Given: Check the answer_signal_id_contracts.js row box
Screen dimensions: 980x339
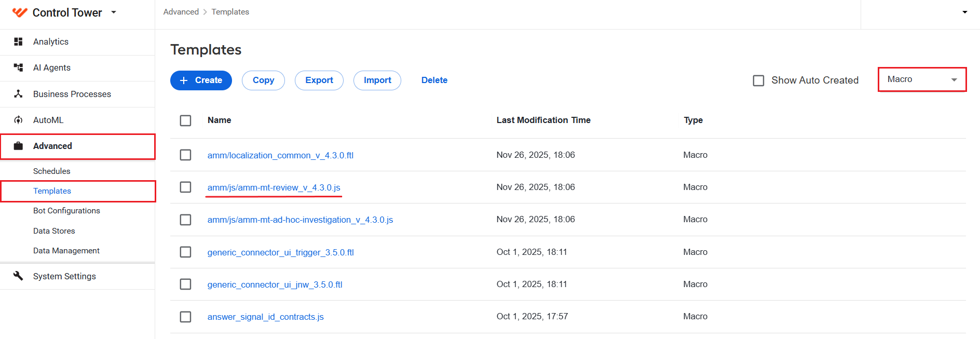Looking at the screenshot, I should (185, 317).
